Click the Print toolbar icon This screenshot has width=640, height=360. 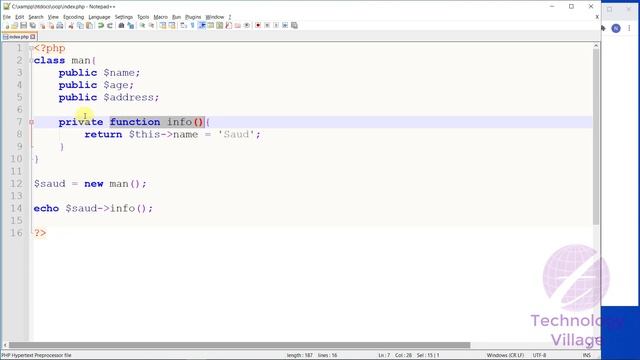60,25
